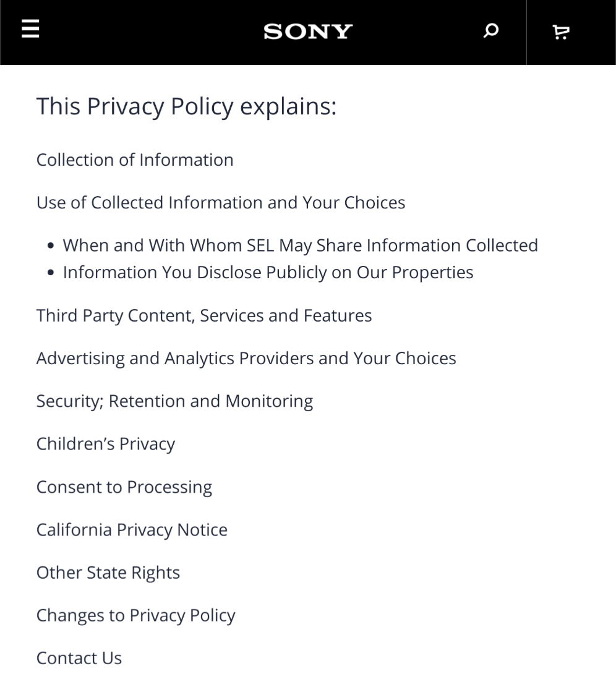Open Advertising and Analytics Providers and Your Choices
Screen dimensions: 616x695
tap(246, 359)
